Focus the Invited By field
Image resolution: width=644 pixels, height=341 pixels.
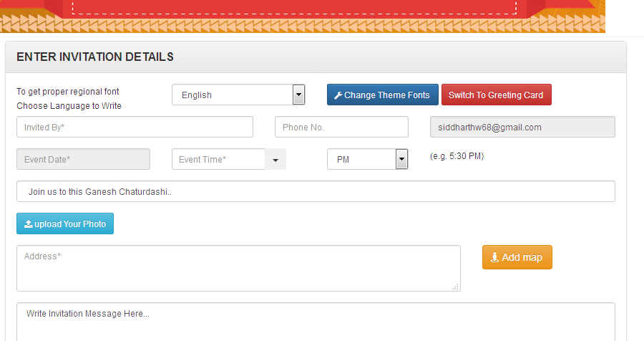[135, 127]
